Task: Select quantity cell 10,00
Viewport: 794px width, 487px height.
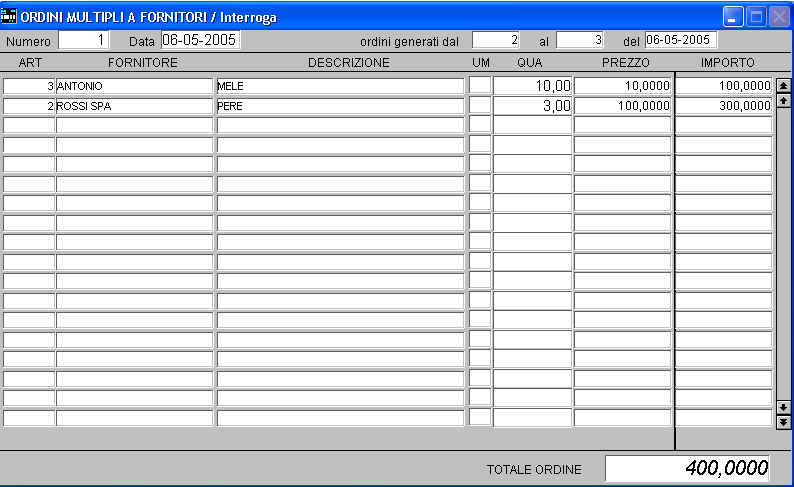Action: [x=533, y=86]
